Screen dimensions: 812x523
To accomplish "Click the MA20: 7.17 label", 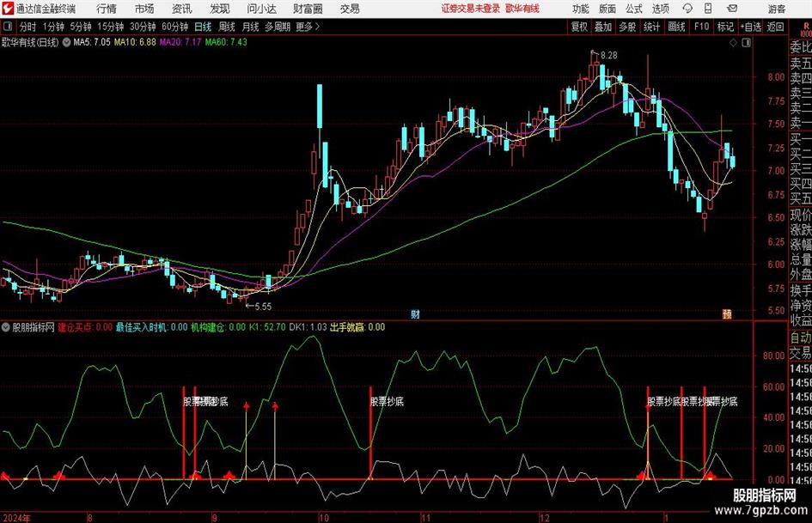I will click(x=180, y=42).
